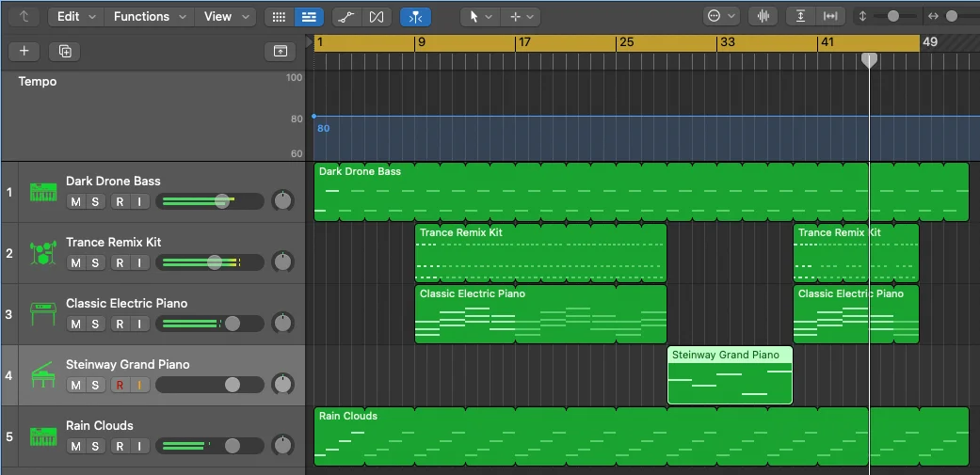Click the Trance Remix Kit pan knob

(x=283, y=262)
